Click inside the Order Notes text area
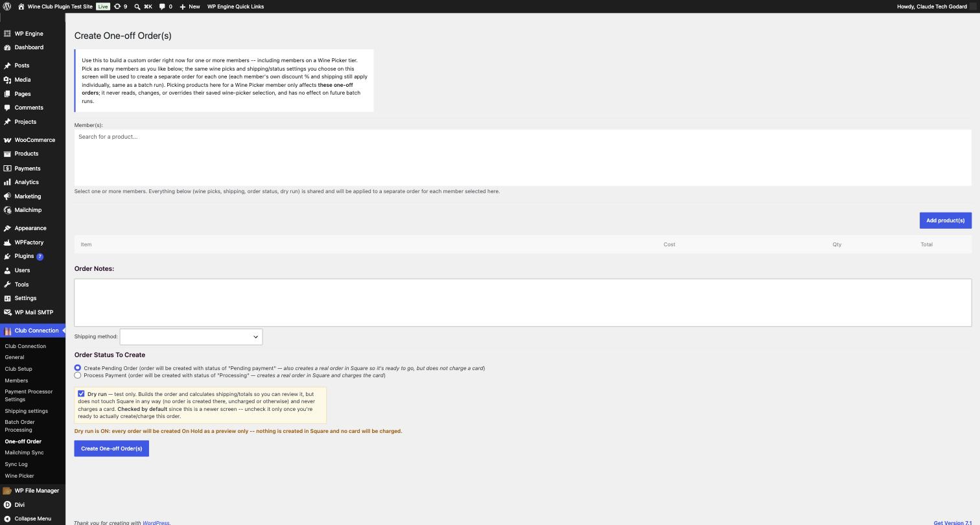The image size is (980, 525). click(x=522, y=303)
